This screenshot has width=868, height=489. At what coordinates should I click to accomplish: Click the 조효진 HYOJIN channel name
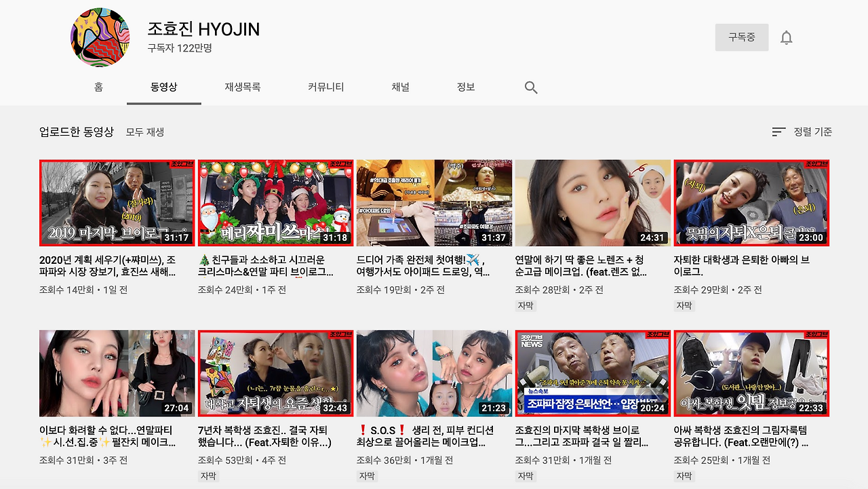pos(203,29)
